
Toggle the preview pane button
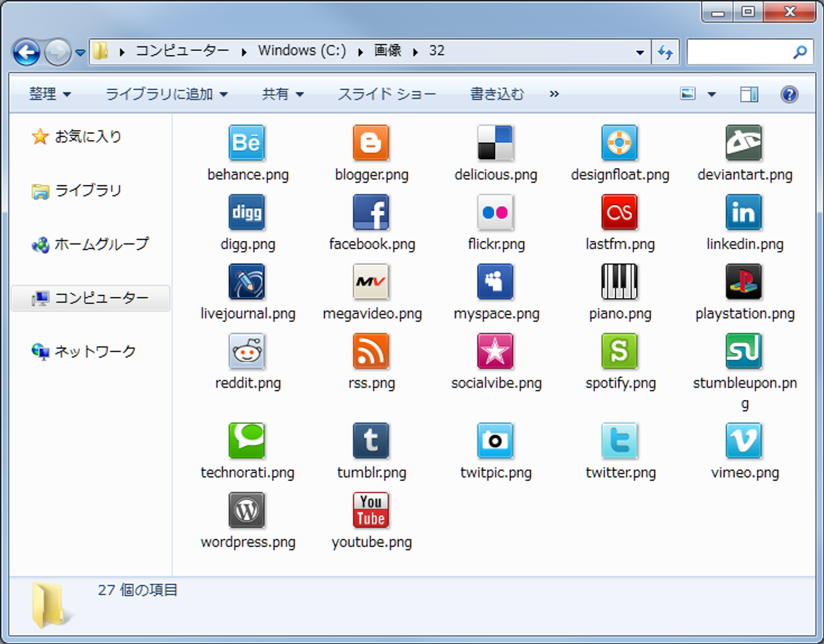point(749,94)
